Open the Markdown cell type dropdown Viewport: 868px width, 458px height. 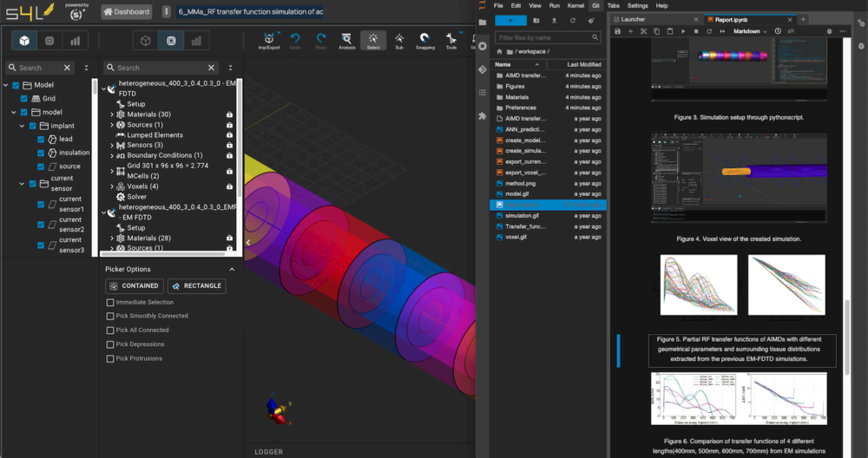(751, 31)
